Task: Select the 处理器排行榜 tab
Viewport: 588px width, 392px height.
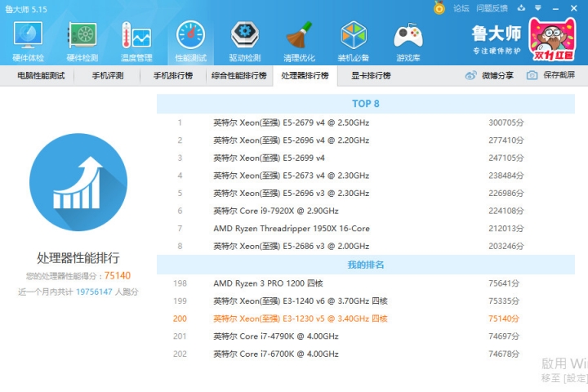Action: tap(305, 76)
